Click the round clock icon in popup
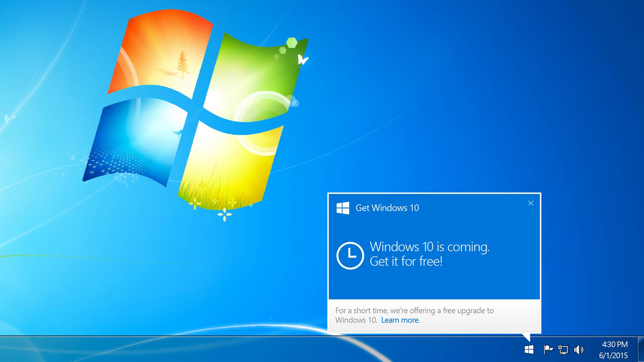This screenshot has height=362, width=644. [350, 255]
